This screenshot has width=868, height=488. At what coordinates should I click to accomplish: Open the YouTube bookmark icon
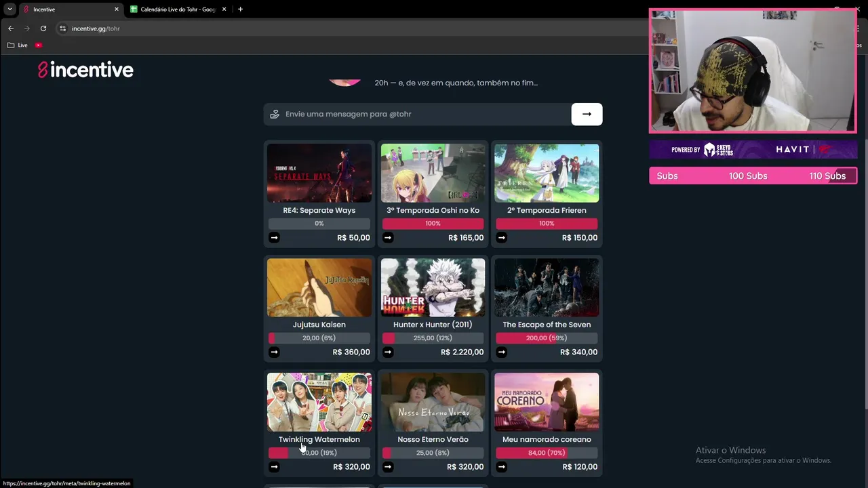(x=39, y=45)
